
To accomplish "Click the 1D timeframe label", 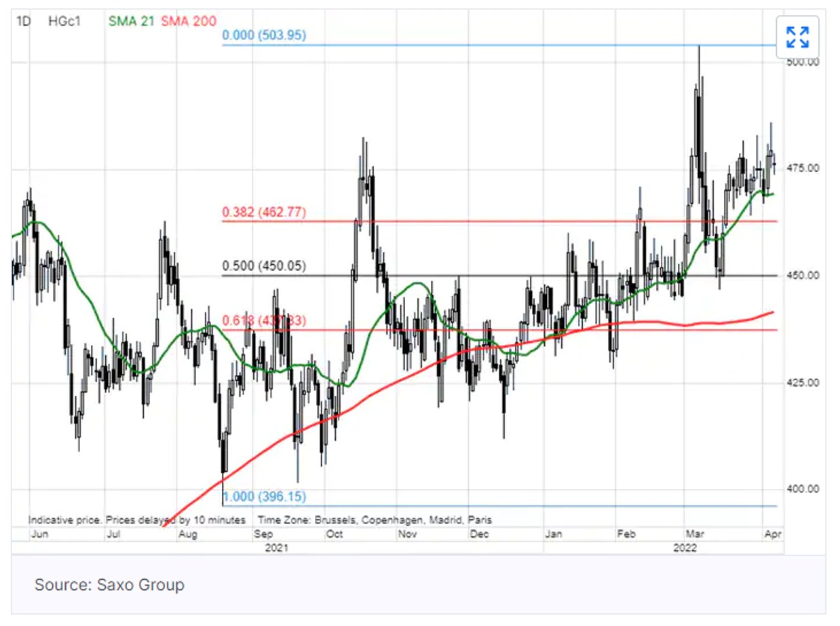I will coord(24,21).
